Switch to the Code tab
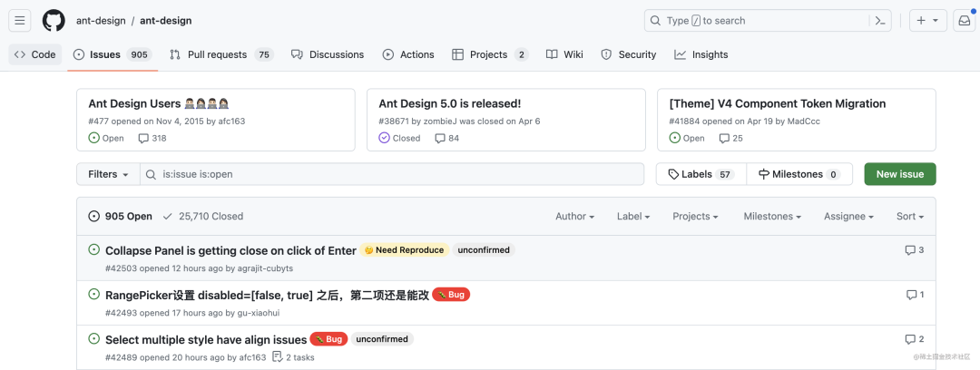 point(35,54)
